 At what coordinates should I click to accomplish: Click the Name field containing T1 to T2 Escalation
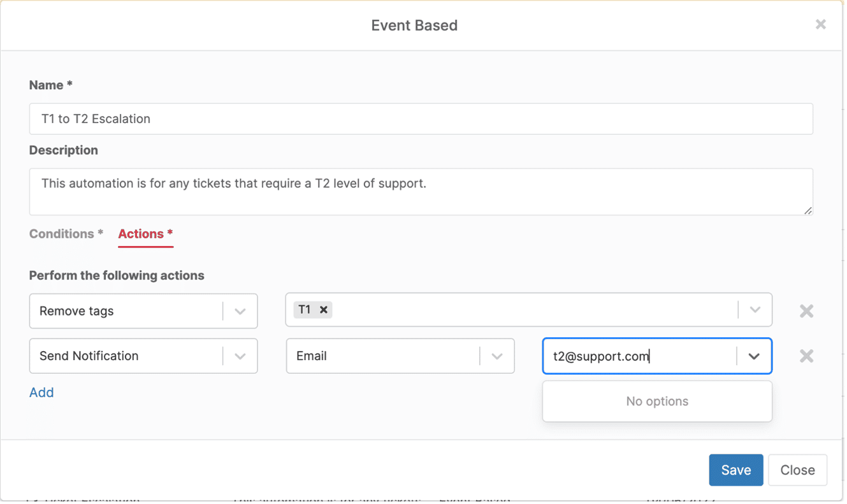(x=421, y=119)
